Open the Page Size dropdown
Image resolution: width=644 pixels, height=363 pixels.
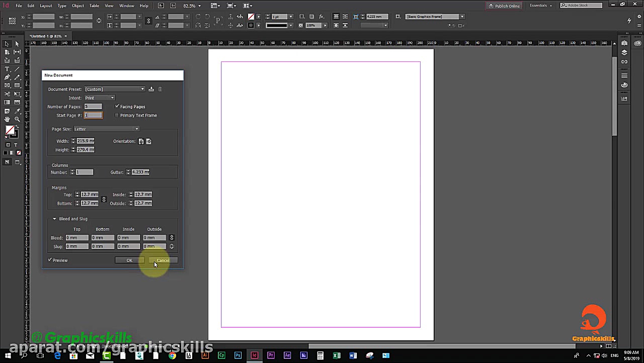[x=106, y=129]
